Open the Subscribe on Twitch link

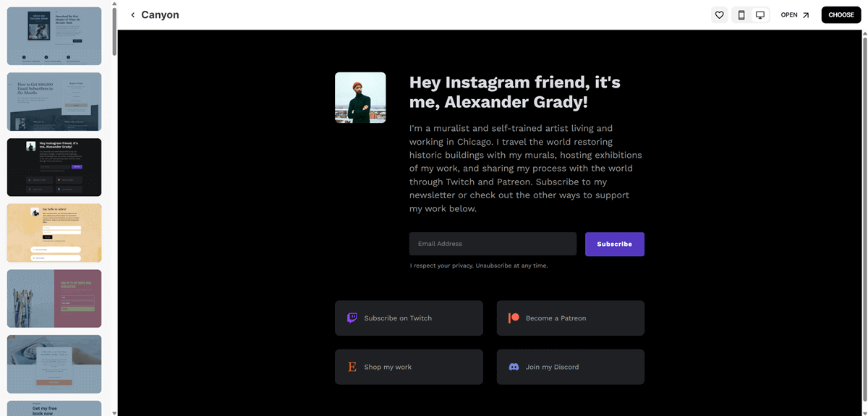pos(409,318)
